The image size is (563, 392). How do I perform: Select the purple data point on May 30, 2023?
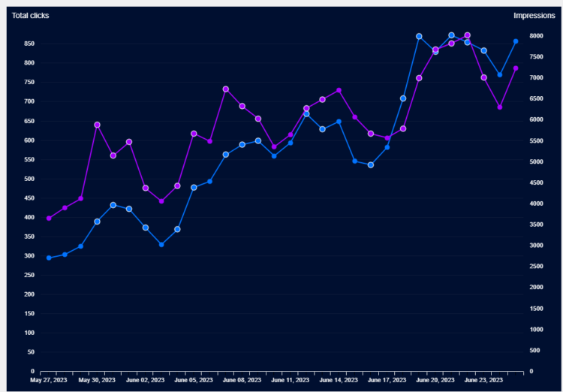coord(97,125)
